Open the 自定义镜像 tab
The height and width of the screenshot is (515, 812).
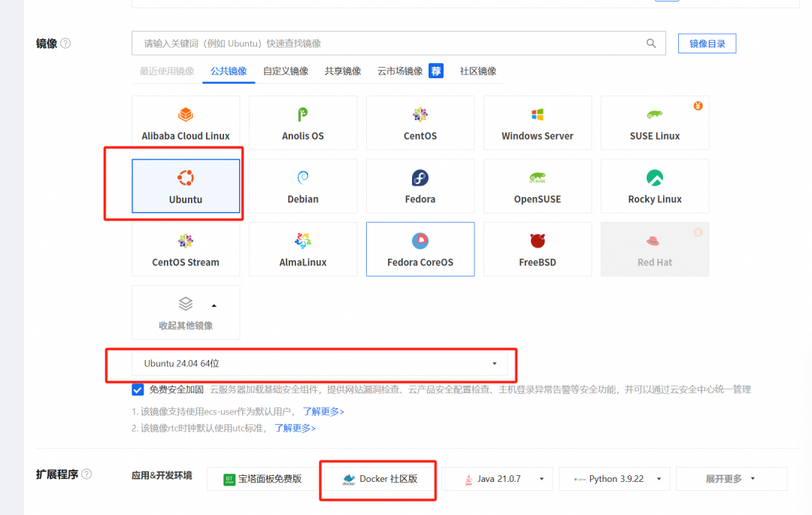[x=286, y=71]
